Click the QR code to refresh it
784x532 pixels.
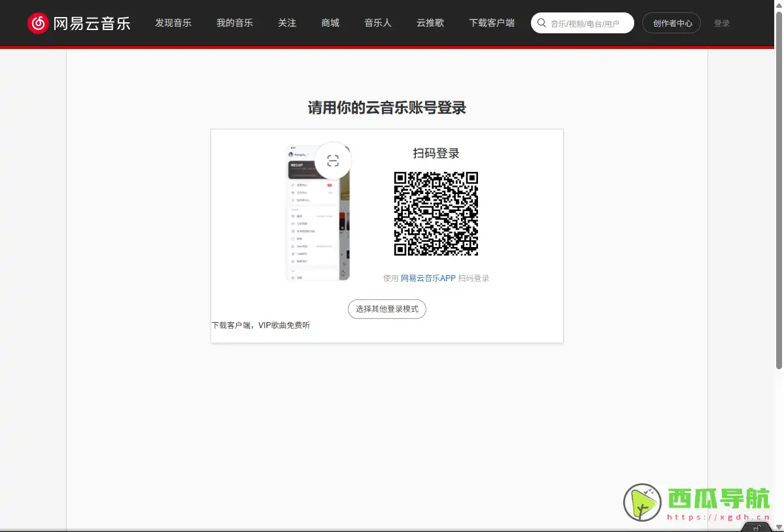435,213
